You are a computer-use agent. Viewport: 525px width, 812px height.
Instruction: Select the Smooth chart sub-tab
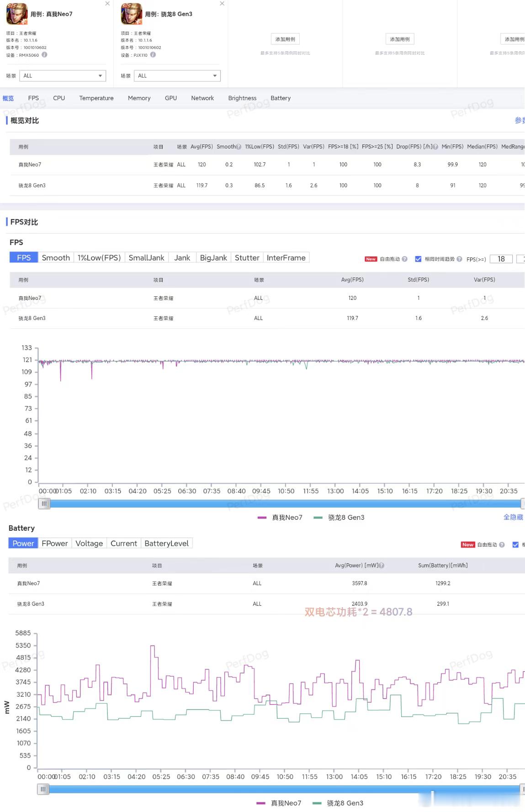[56, 258]
